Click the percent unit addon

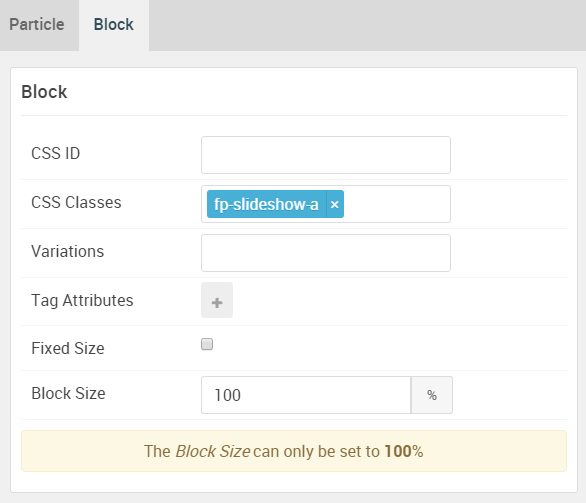coord(432,395)
